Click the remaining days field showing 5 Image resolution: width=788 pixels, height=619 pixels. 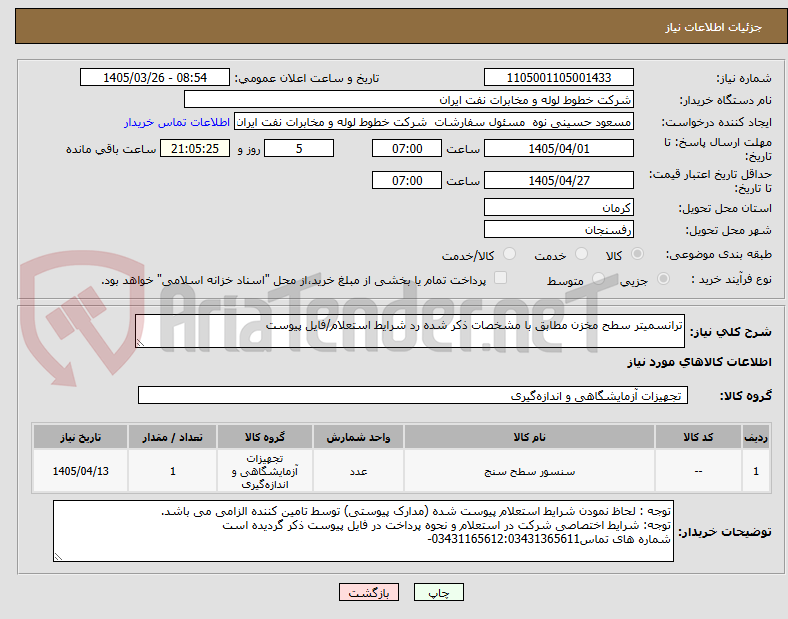(299, 148)
